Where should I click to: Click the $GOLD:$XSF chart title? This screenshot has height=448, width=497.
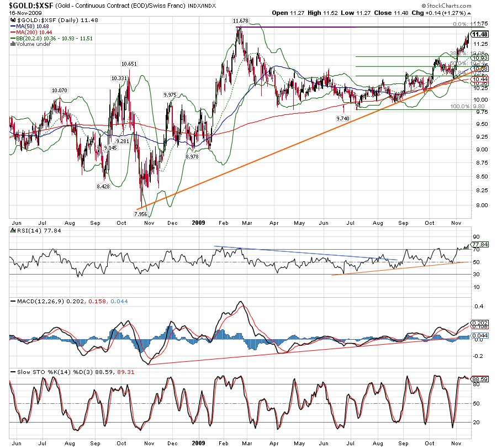[x=31, y=6]
